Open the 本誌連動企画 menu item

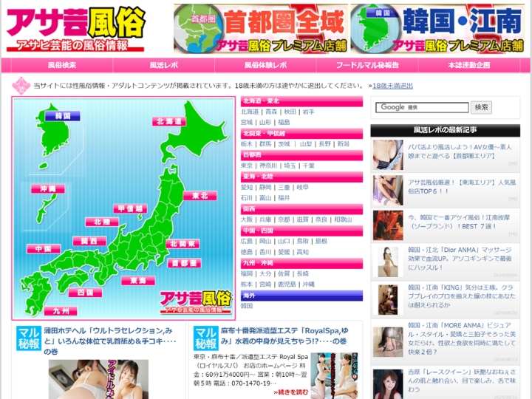(469, 65)
